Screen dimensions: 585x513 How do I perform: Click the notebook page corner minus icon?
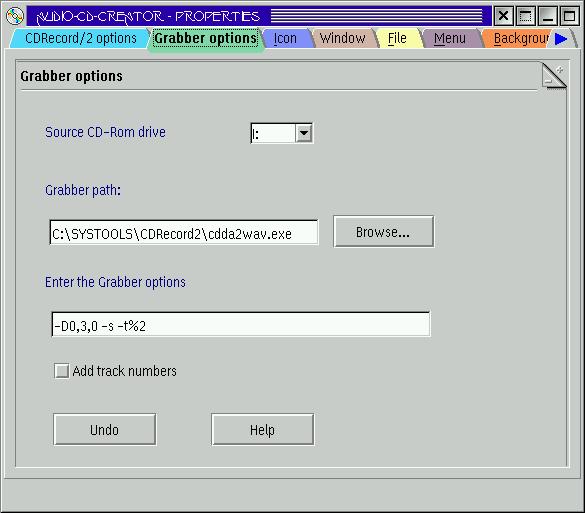point(548,81)
